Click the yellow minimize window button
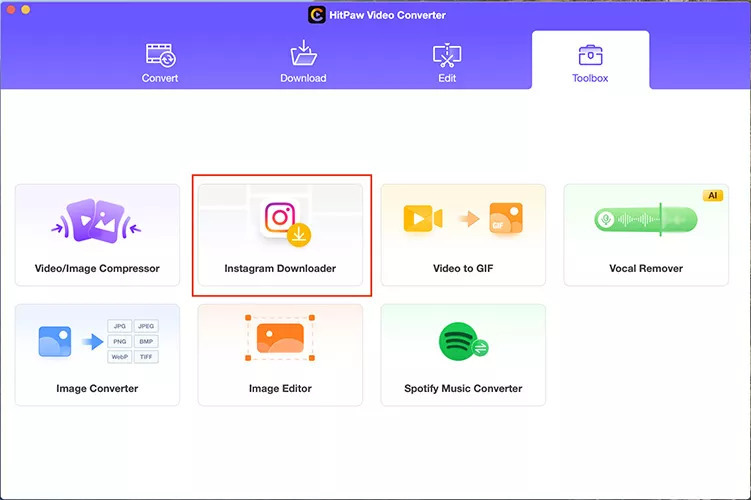 (x=26, y=9)
